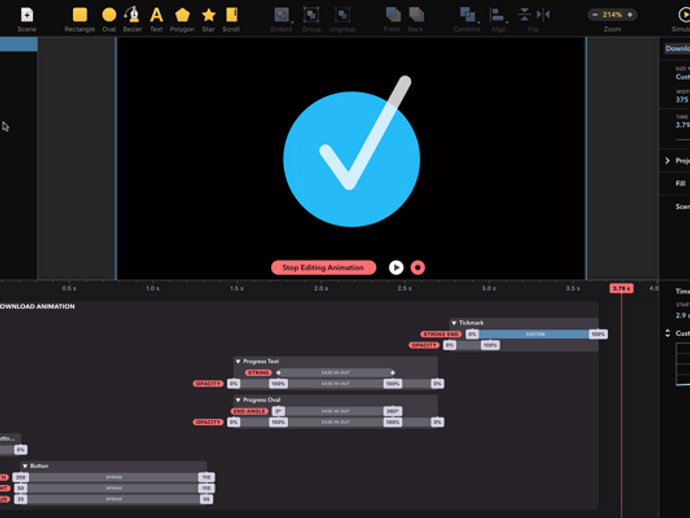Image resolution: width=690 pixels, height=518 pixels.
Task: Click Stop Editing Animation button
Action: (323, 268)
